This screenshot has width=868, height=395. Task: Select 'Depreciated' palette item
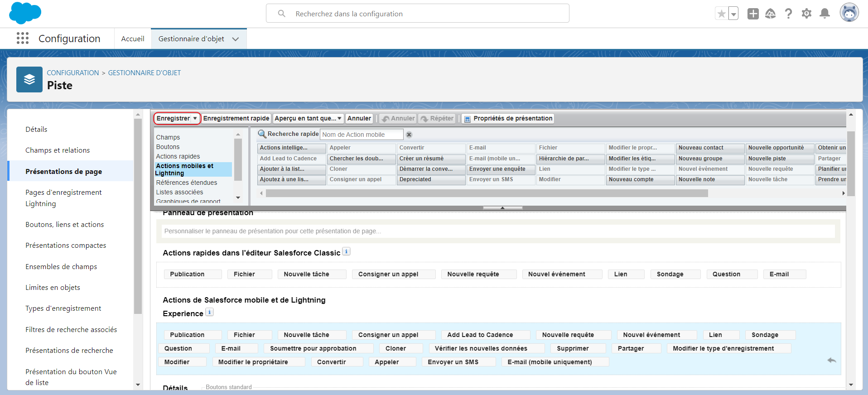[x=431, y=180]
